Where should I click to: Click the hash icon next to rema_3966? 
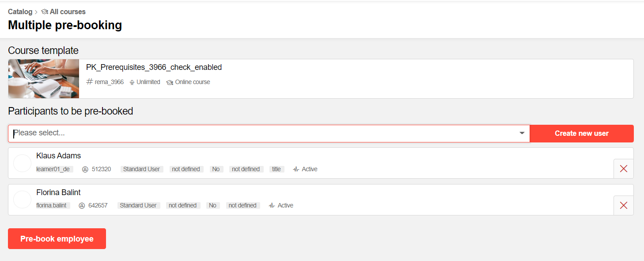[x=90, y=82]
